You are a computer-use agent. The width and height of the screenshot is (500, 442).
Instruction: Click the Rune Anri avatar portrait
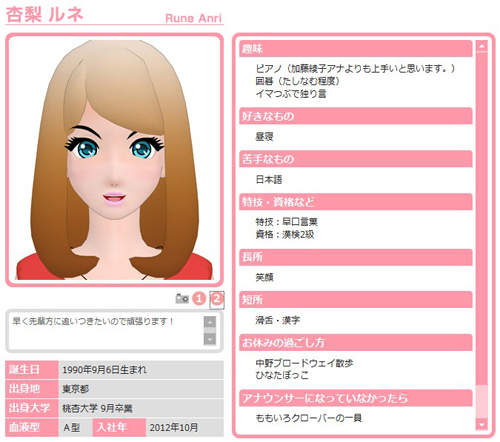tap(114, 160)
